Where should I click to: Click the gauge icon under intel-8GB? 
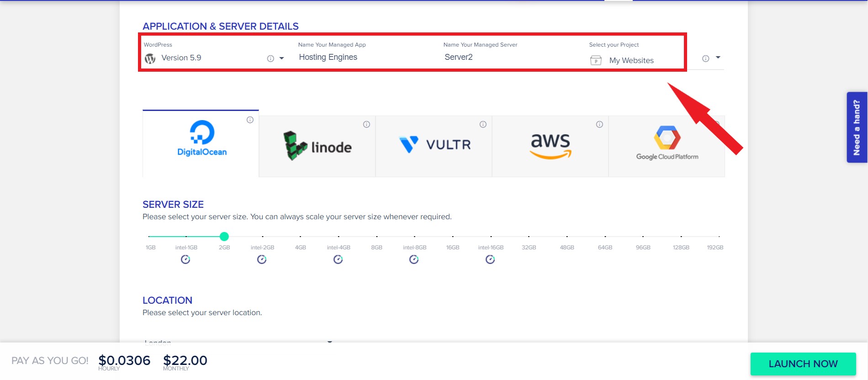point(414,259)
